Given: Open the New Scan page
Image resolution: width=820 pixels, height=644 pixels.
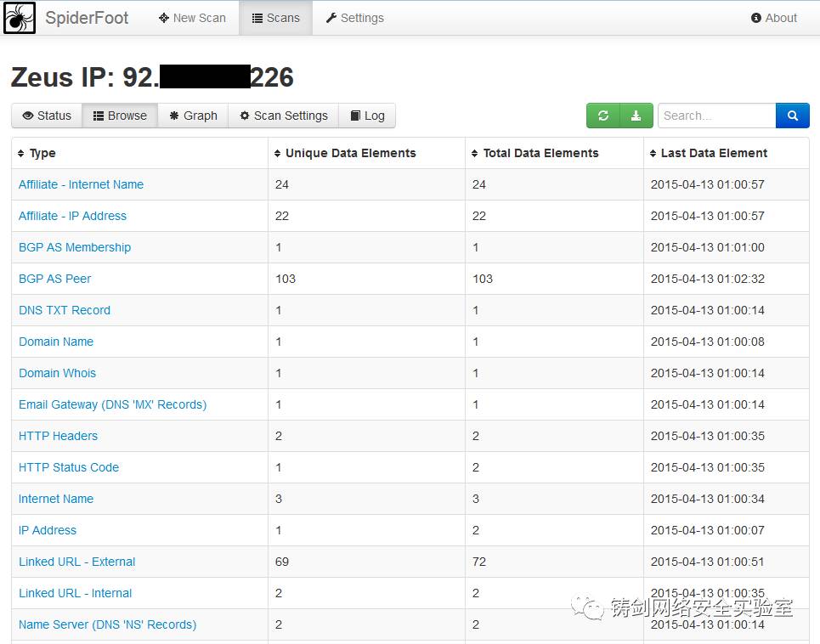Looking at the screenshot, I should tap(192, 18).
